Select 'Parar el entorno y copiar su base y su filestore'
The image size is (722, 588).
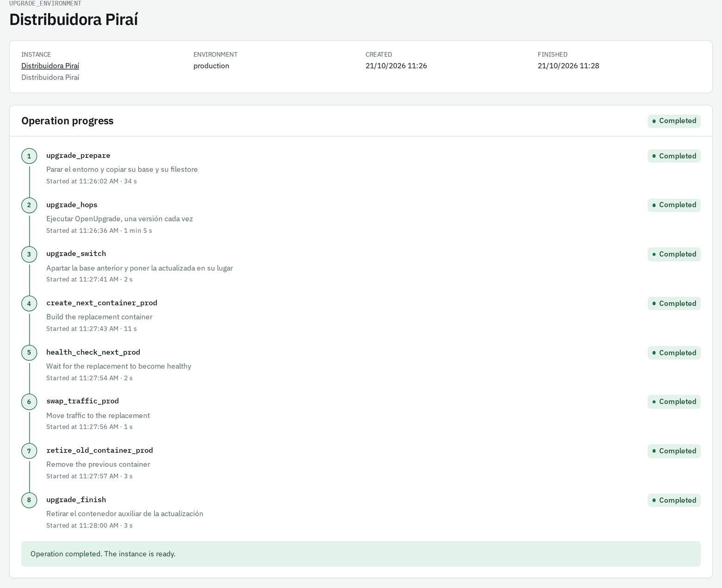tap(122, 169)
